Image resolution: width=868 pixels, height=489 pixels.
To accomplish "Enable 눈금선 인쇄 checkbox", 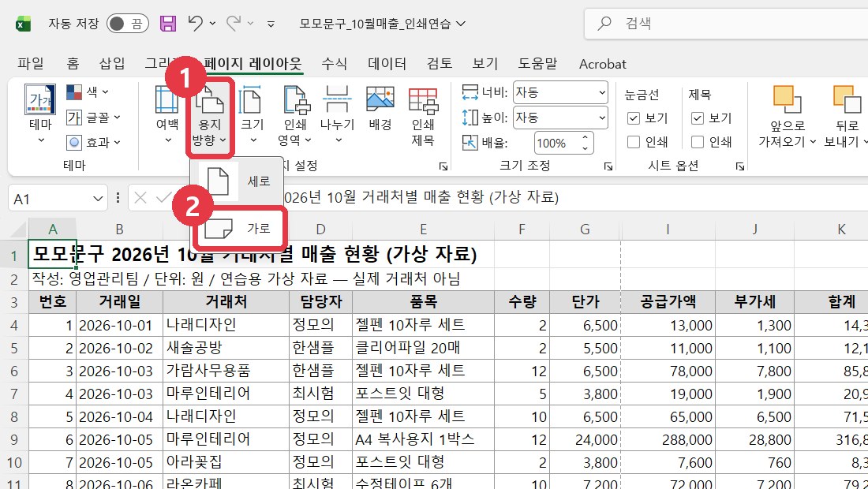I will click(634, 142).
